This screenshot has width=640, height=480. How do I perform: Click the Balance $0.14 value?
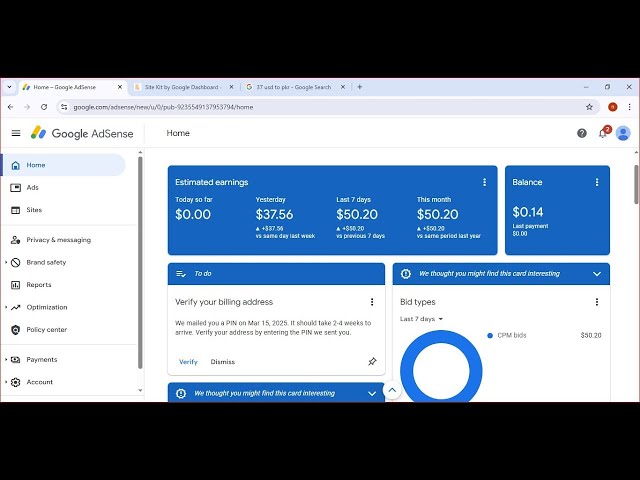[528, 212]
